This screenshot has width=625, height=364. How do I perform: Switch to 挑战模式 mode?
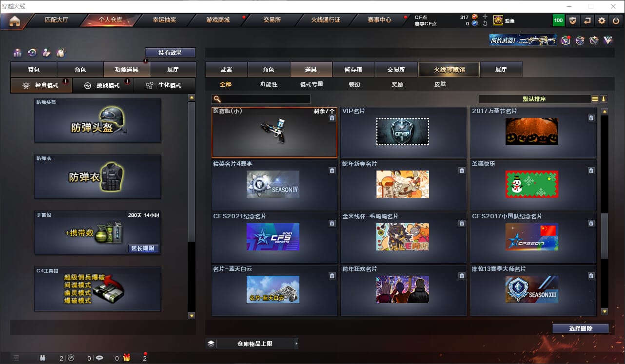click(103, 85)
